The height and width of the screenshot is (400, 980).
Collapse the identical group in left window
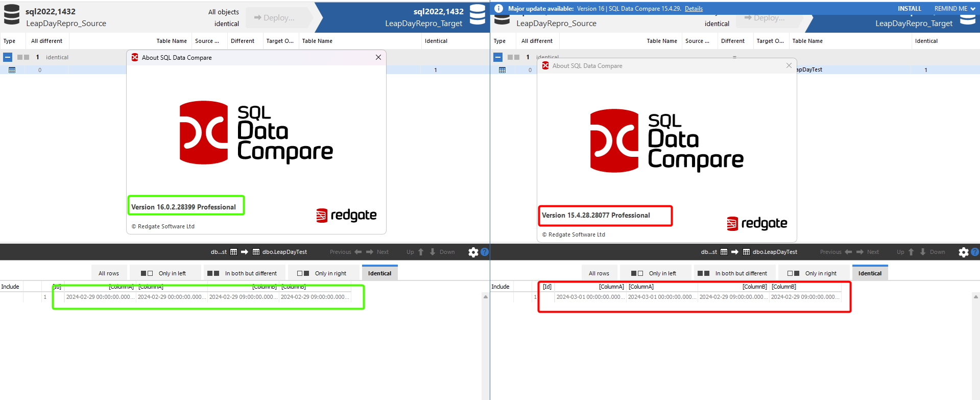[8, 57]
